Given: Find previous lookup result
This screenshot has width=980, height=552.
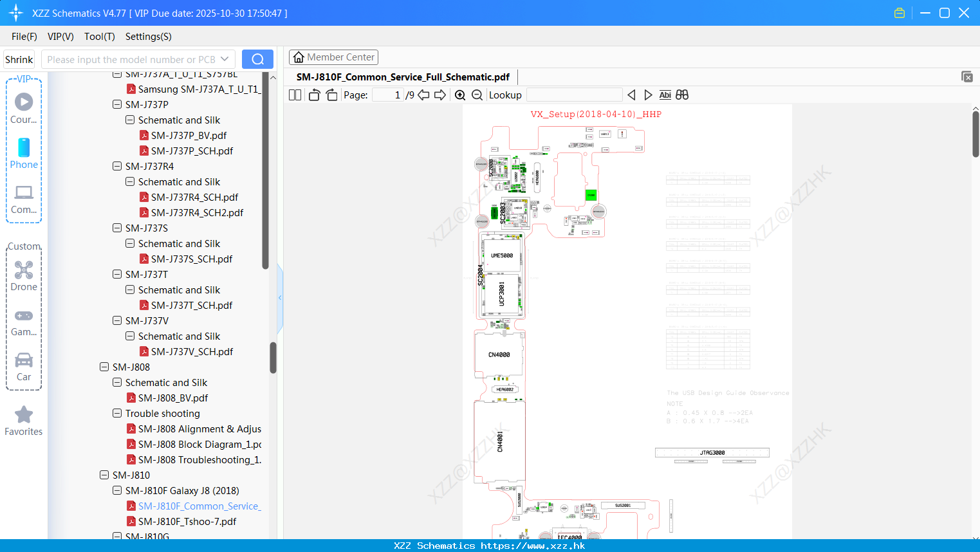Looking at the screenshot, I should tap(631, 95).
